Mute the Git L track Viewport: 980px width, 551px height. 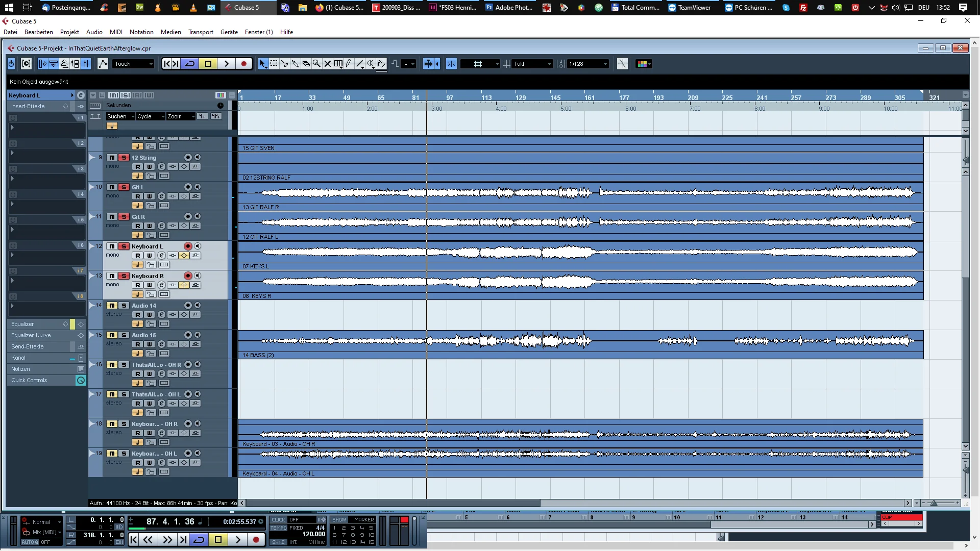tap(112, 187)
